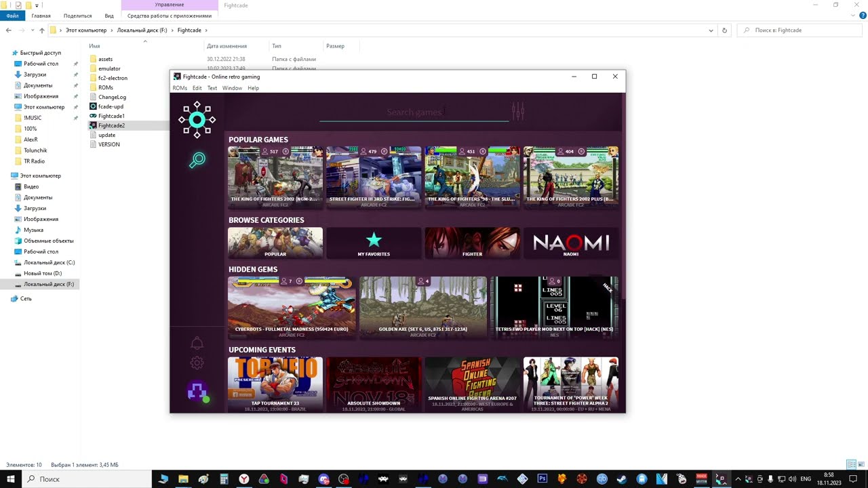
Task: Open the Golden Axe game card
Action: [x=422, y=307]
